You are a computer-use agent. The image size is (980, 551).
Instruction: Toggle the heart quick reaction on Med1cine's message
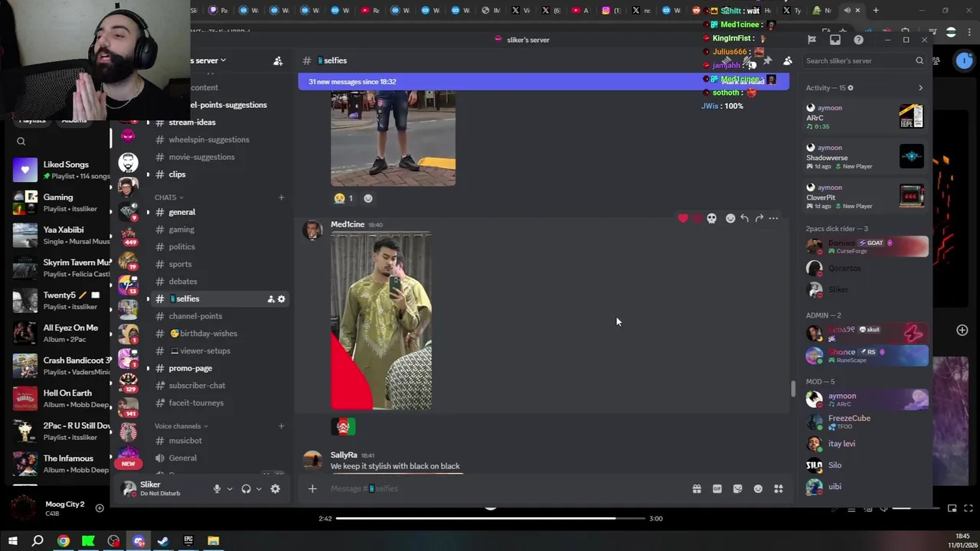[683, 219]
